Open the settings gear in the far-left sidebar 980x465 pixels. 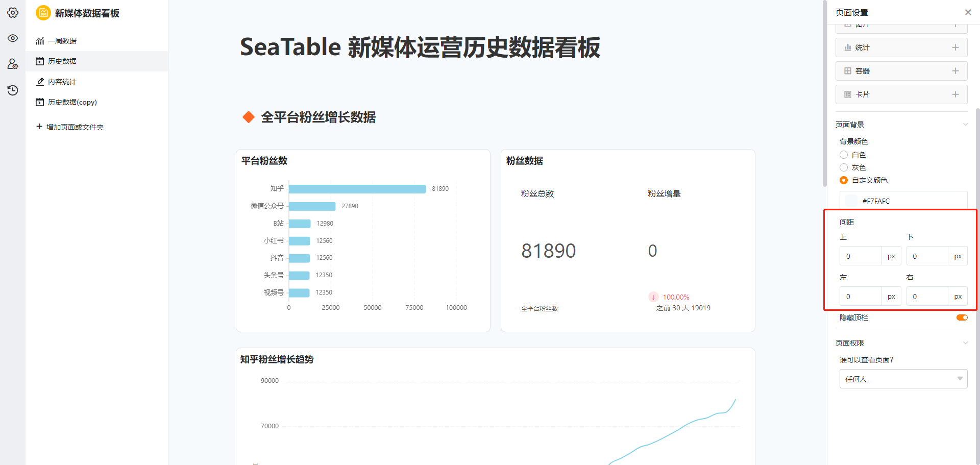point(13,13)
